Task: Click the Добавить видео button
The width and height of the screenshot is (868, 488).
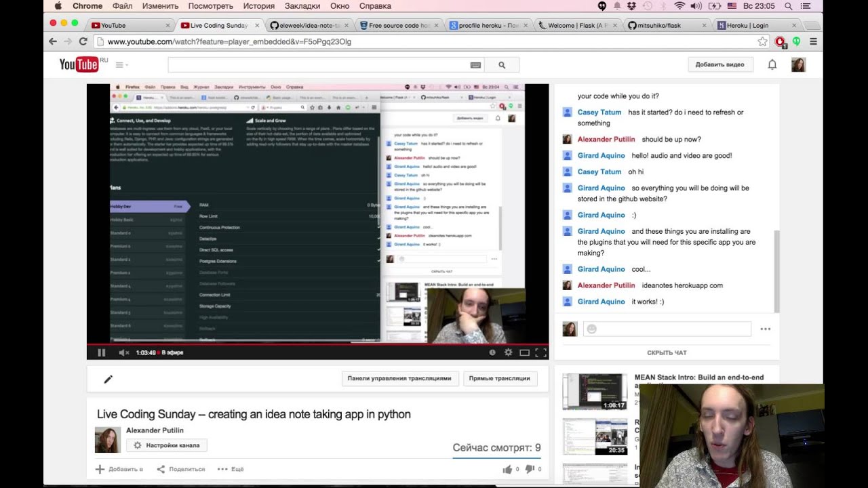Action: pos(720,65)
